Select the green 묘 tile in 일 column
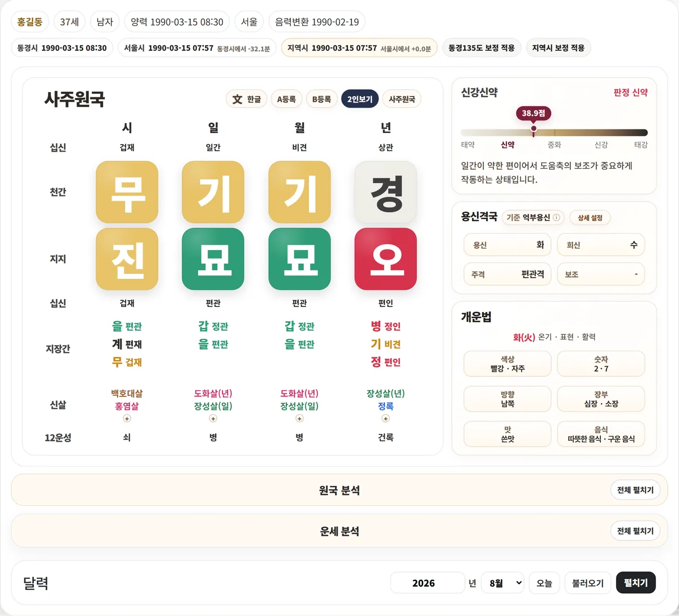This screenshot has width=679, height=616. pyautogui.click(x=213, y=259)
